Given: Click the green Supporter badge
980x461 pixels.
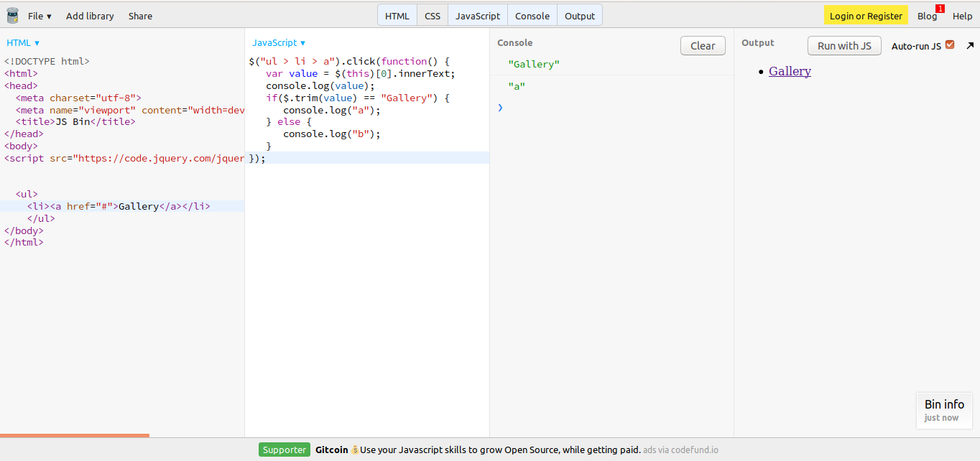Looking at the screenshot, I should tap(284, 450).
